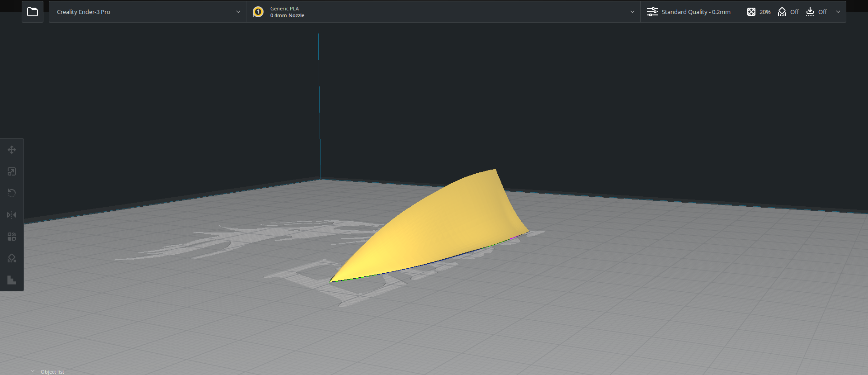Click the build plate adhesion Off icon
The image size is (868, 375).
pos(810,12)
